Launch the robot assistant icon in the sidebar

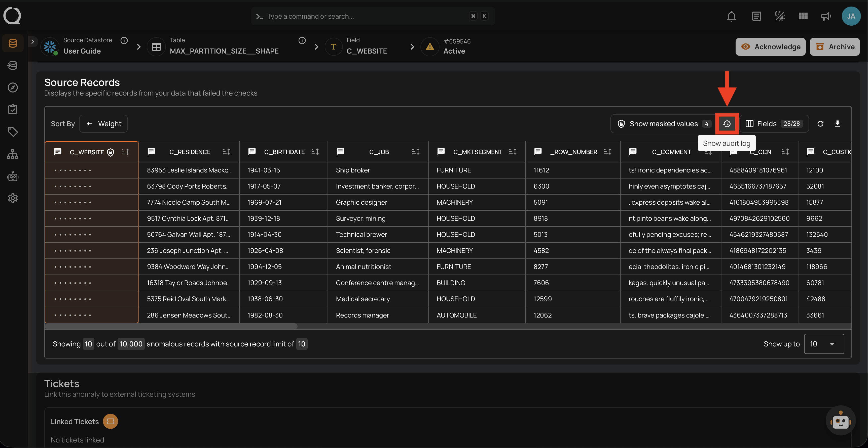point(13,176)
